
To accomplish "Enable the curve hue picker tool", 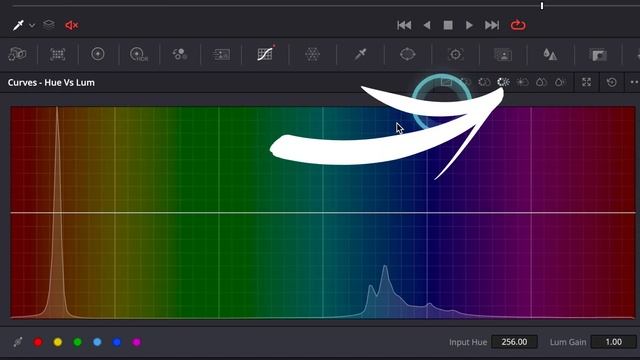I will (18, 342).
